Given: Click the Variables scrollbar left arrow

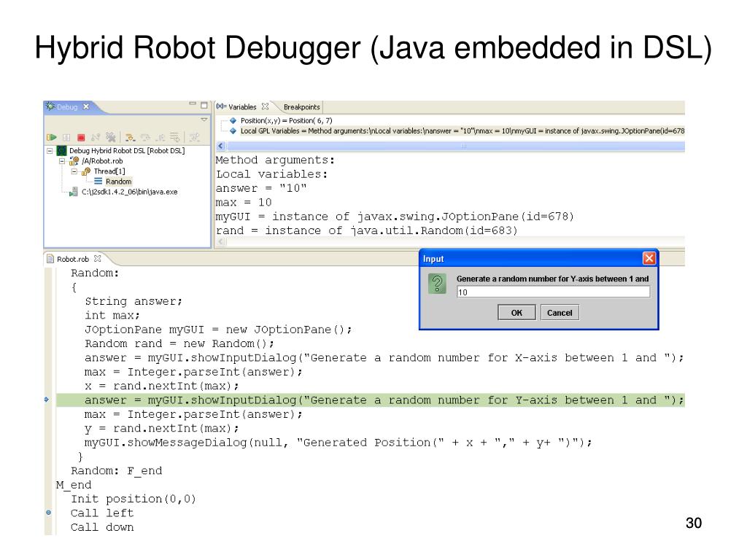Looking at the screenshot, I should (x=220, y=146).
